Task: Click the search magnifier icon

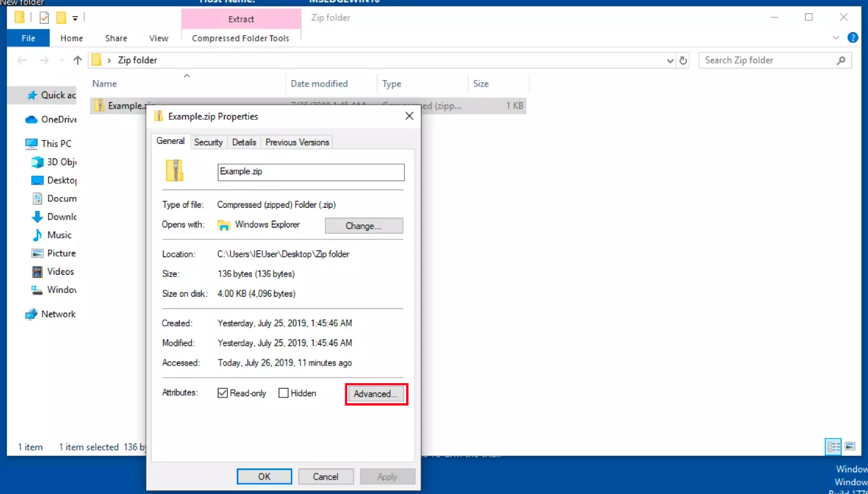Action: tap(841, 61)
